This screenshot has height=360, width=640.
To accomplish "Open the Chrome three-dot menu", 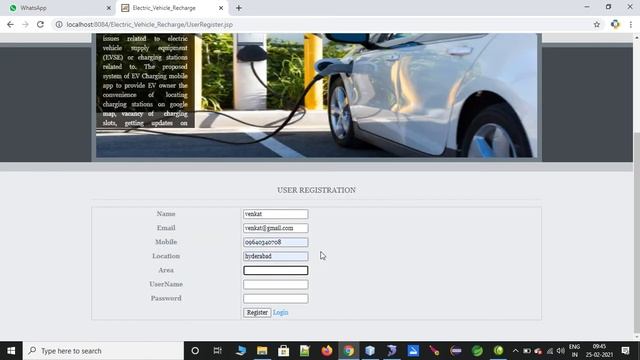I will tap(631, 24).
